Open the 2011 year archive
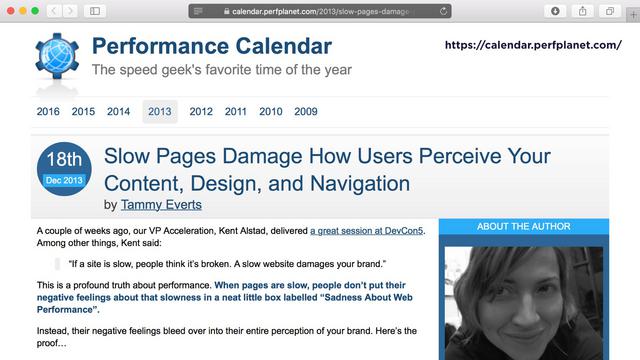The image size is (640, 360). coord(236,111)
